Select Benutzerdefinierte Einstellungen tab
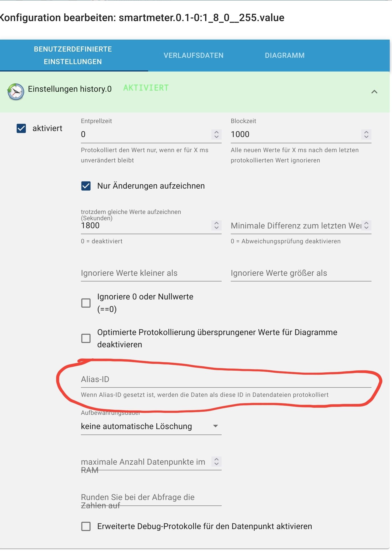The height and width of the screenshot is (551, 392). [73, 56]
